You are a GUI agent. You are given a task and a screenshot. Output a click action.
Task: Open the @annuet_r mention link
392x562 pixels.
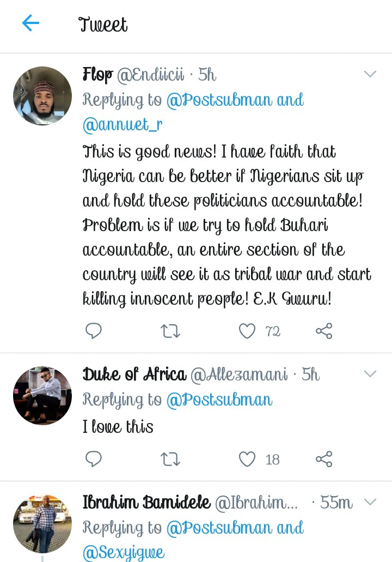pos(122,125)
